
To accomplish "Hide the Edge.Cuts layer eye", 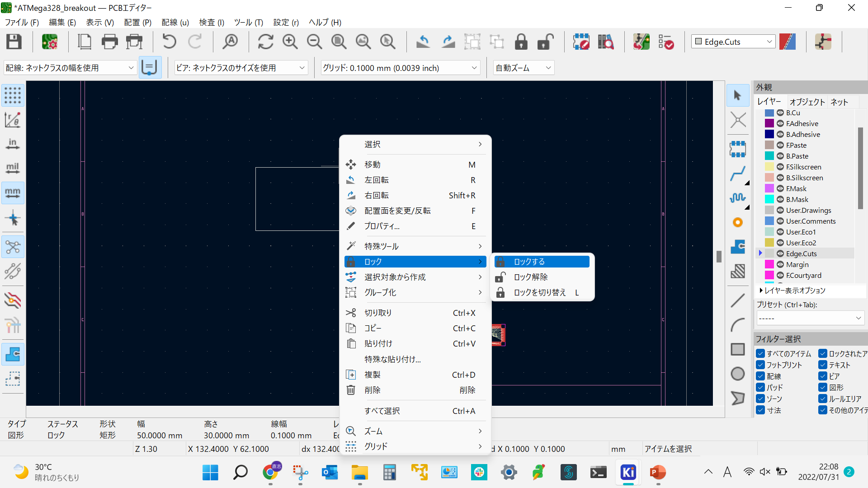I will (x=780, y=254).
